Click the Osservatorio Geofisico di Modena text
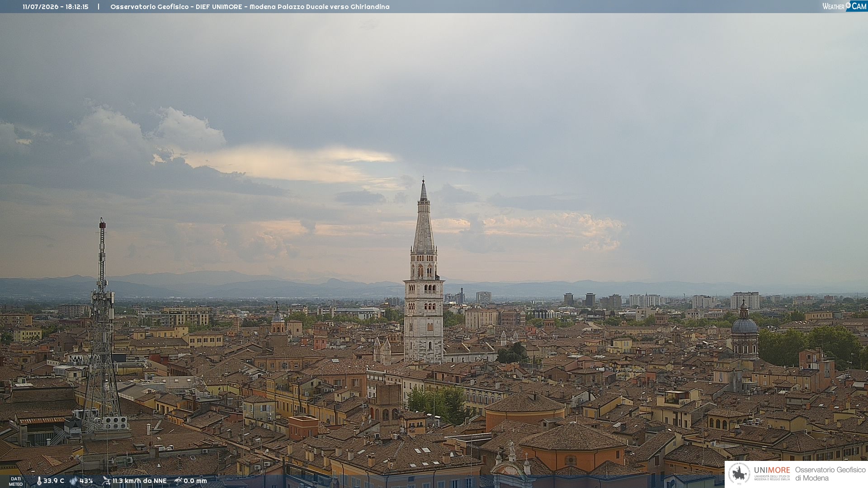The width and height of the screenshot is (868, 488). (830, 474)
